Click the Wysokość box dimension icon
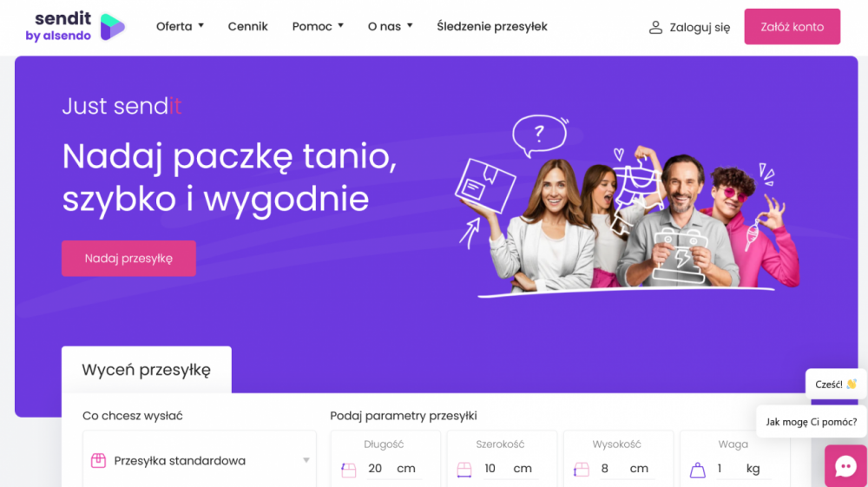This screenshot has width=868, height=487. pyautogui.click(x=582, y=470)
